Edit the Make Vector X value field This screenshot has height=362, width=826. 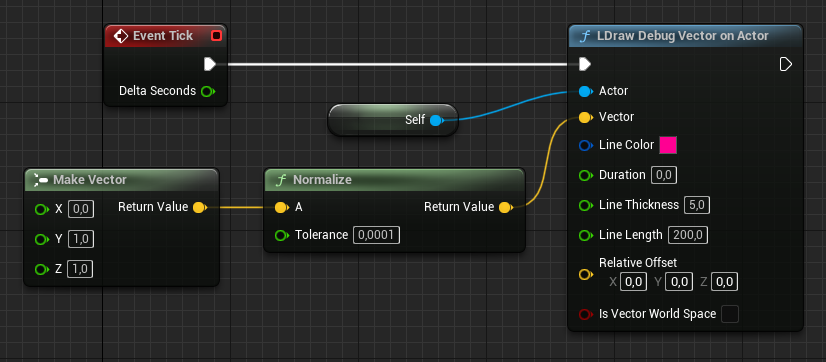point(81,210)
